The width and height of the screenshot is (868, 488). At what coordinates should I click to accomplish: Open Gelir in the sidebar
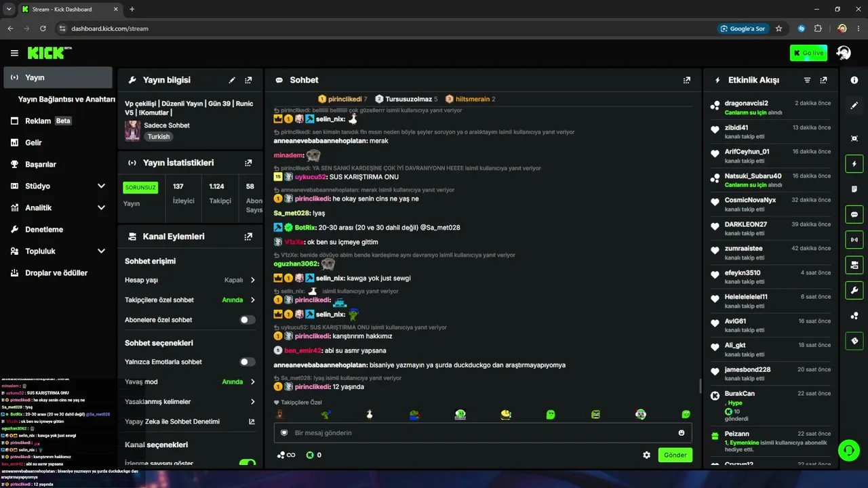58,142
